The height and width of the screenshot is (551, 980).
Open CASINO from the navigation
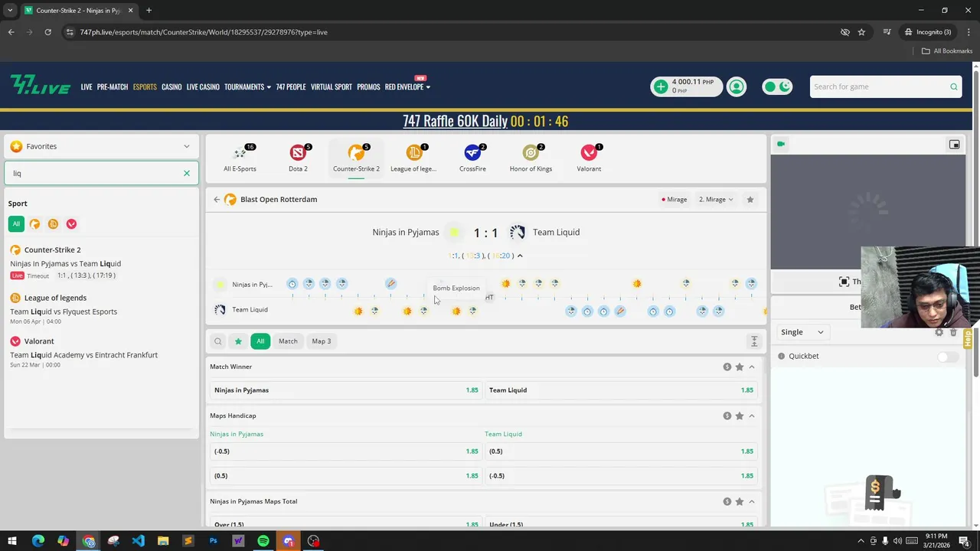[171, 86]
